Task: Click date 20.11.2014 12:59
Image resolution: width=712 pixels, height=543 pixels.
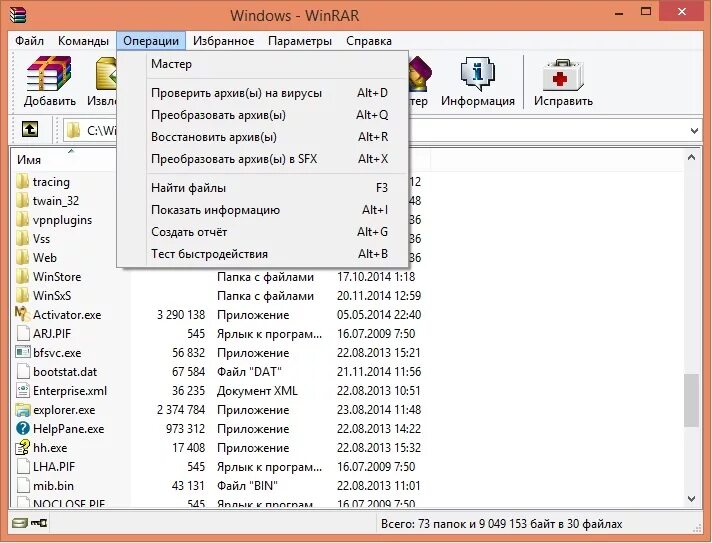Action: pos(379,296)
